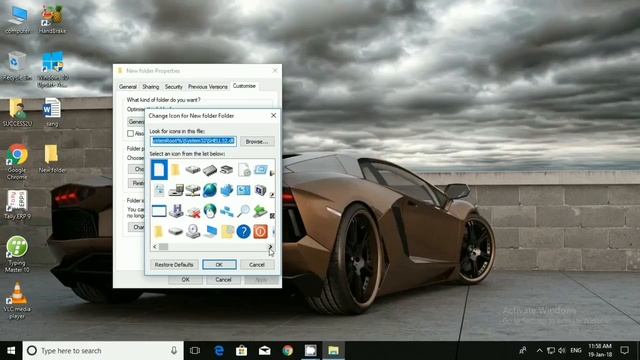Choose the yellow folder icon in first row
Screen dimensions: 640x360
pos(176,169)
